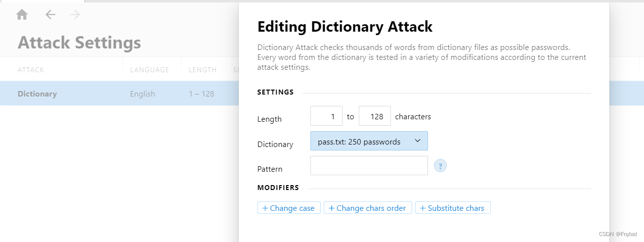Click the MODIFIERS section header
This screenshot has height=242, width=644.
pos(278,188)
